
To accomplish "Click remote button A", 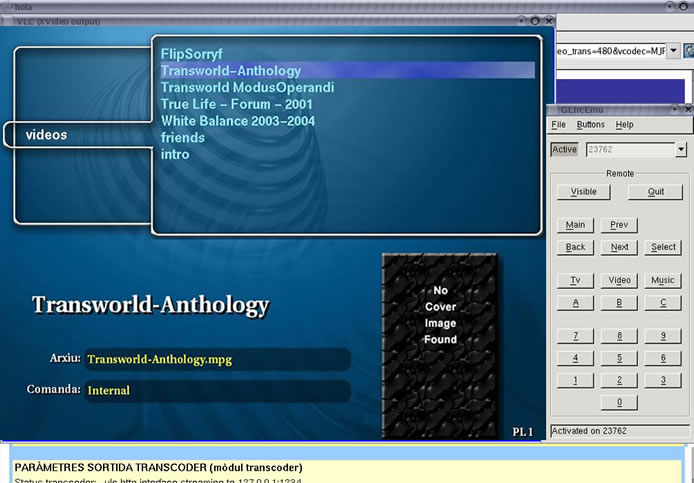I will [x=575, y=303].
